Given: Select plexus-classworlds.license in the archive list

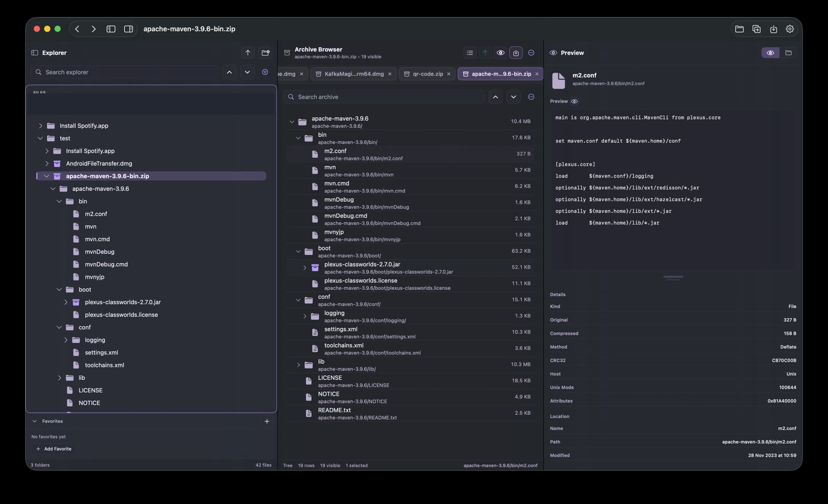Looking at the screenshot, I should tap(411, 284).
